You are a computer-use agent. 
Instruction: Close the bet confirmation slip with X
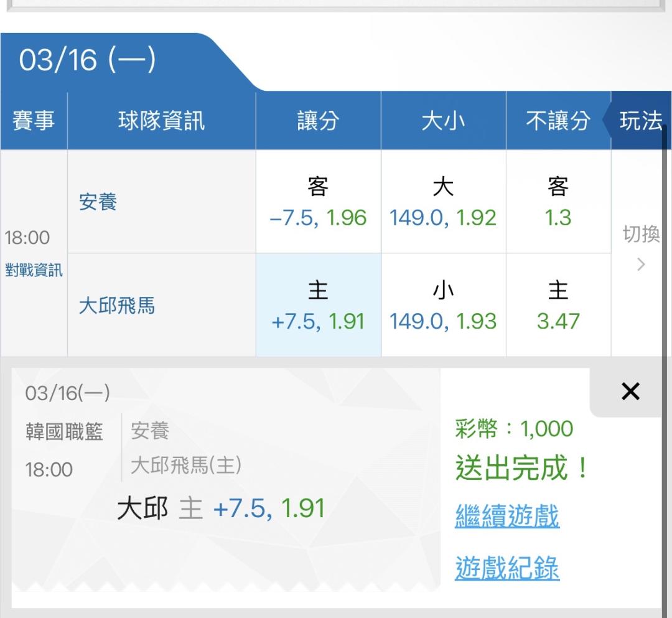630,391
